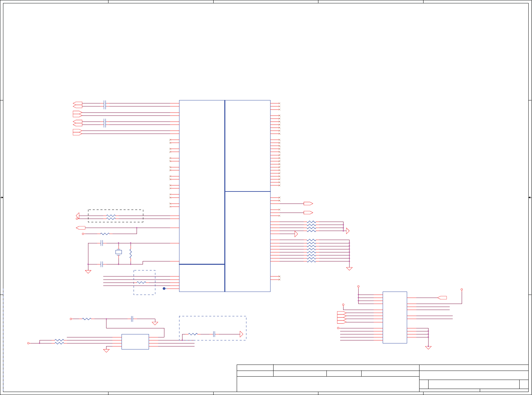Select the ground symbol after the bottom-left series capacitor
The image size is (532, 395).
coord(155,323)
